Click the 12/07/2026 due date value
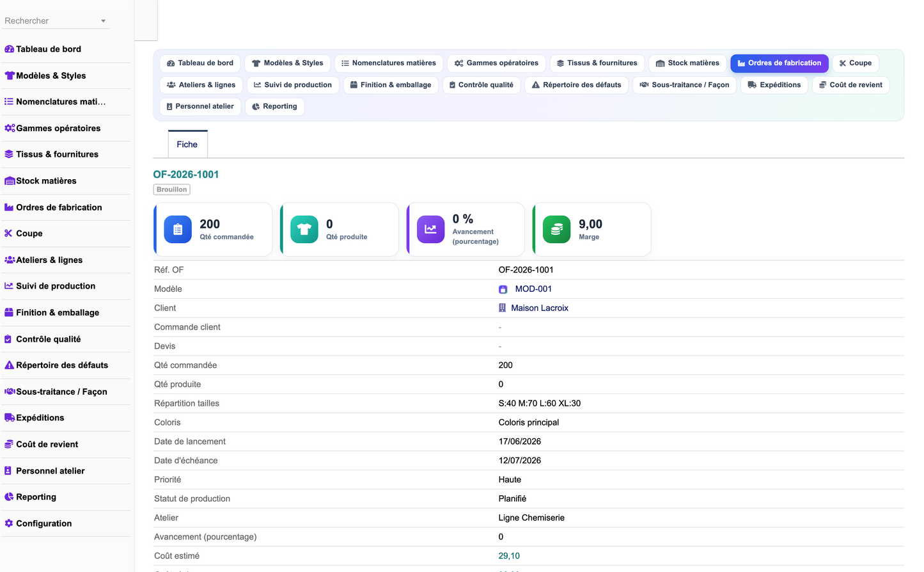Image resolution: width=924 pixels, height=572 pixels. coord(520,461)
